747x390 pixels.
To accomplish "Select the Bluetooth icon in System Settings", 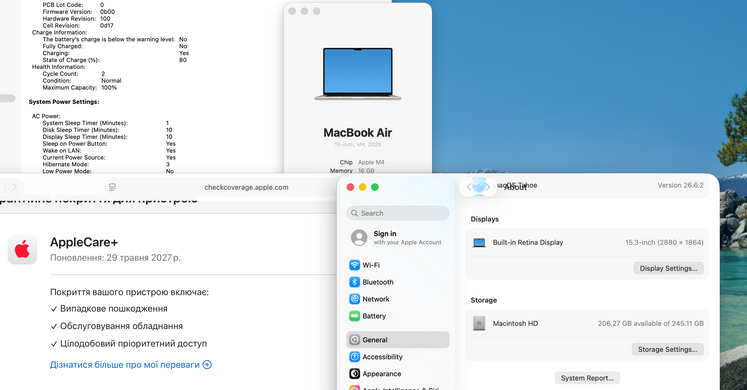I will (x=354, y=282).
